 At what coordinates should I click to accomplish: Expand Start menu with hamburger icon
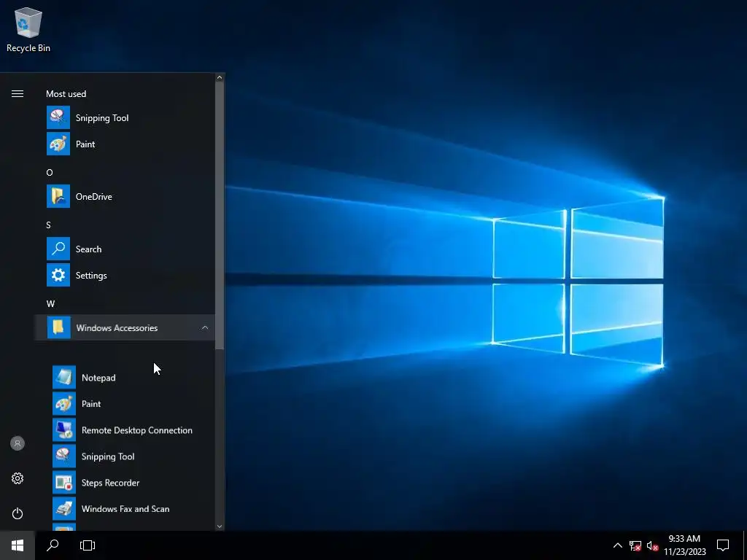click(18, 94)
